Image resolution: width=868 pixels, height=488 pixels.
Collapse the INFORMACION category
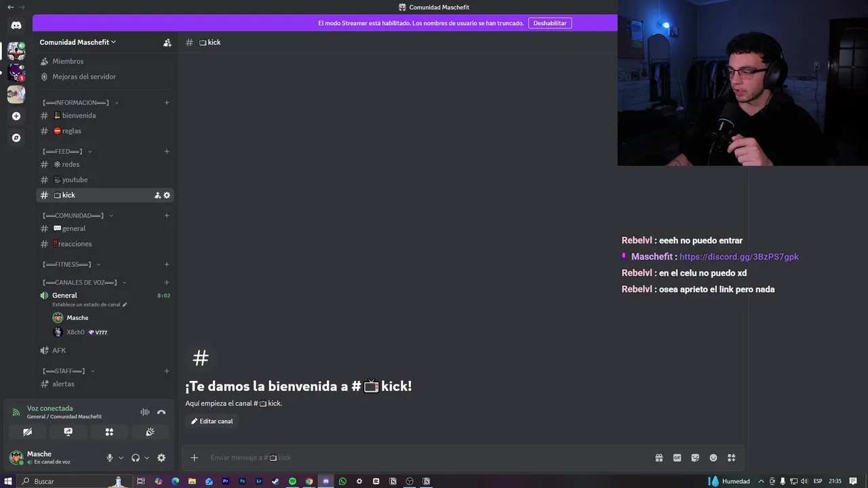pos(81,102)
